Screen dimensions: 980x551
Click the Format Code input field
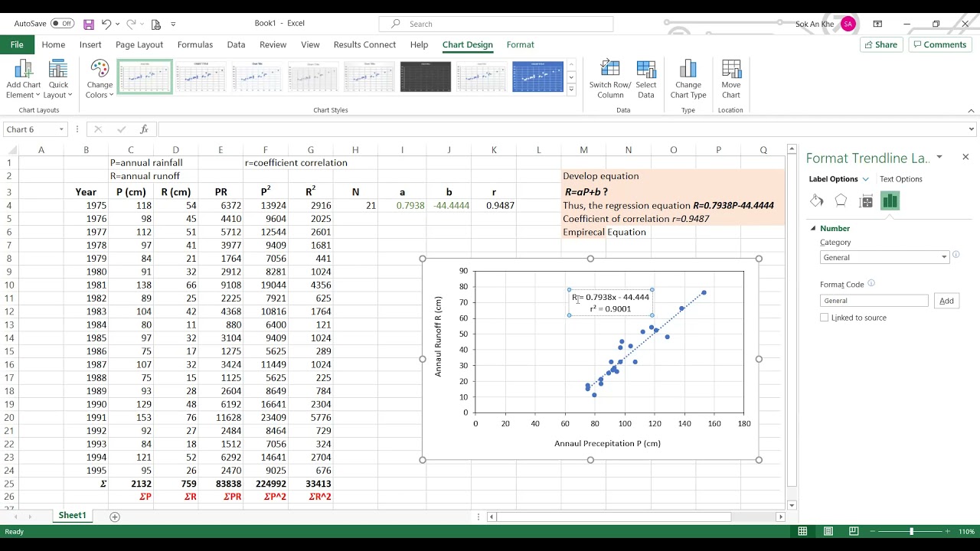pyautogui.click(x=874, y=301)
